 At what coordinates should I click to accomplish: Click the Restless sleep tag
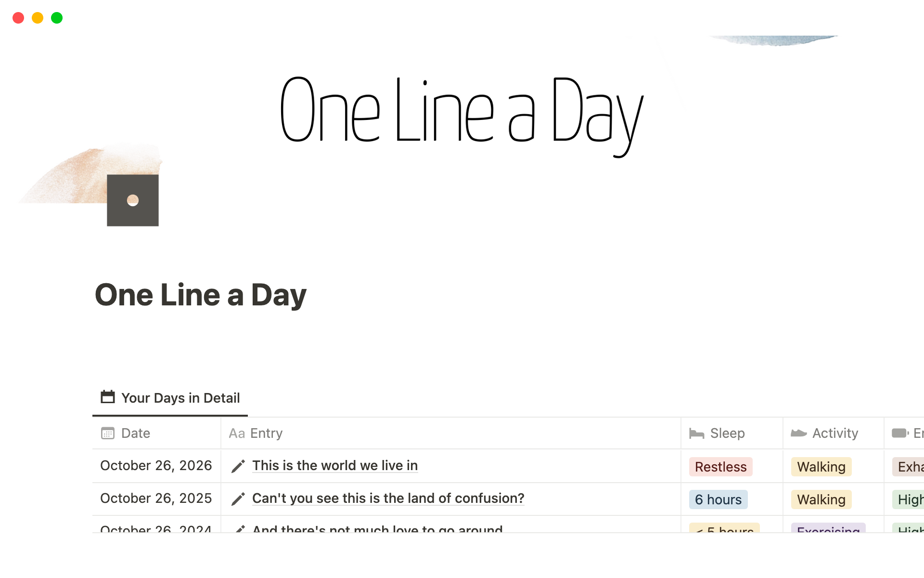(720, 467)
